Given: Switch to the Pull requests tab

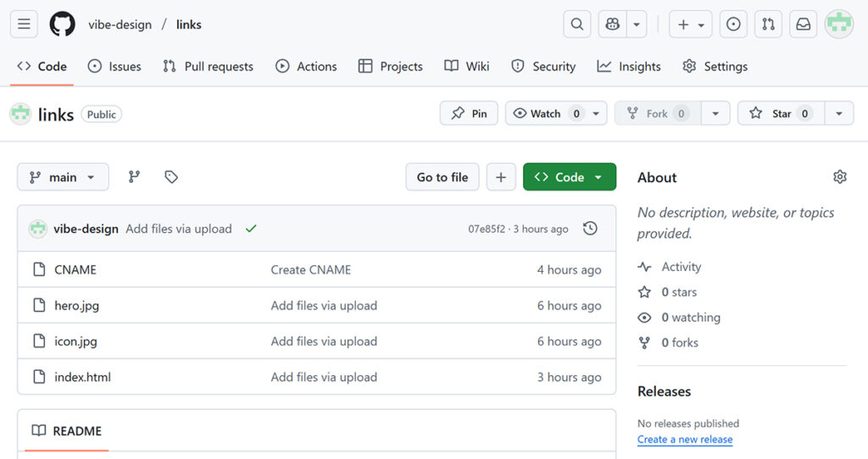Looking at the screenshot, I should pos(209,66).
